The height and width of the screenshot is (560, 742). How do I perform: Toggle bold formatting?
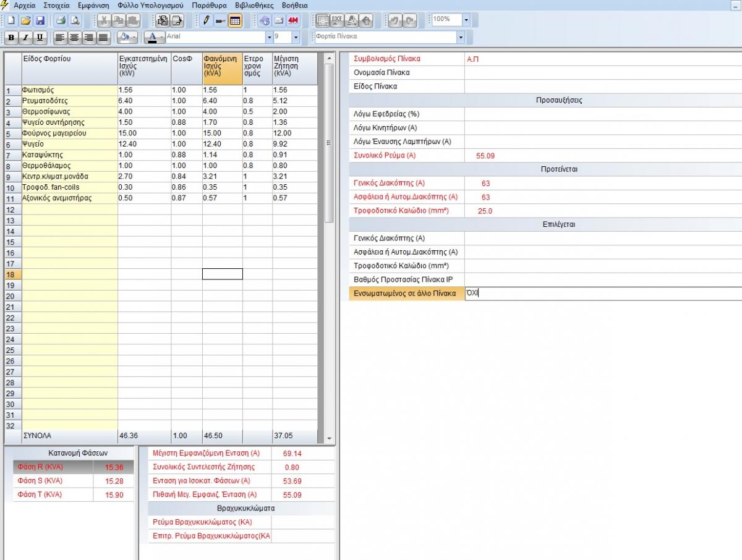click(x=11, y=37)
